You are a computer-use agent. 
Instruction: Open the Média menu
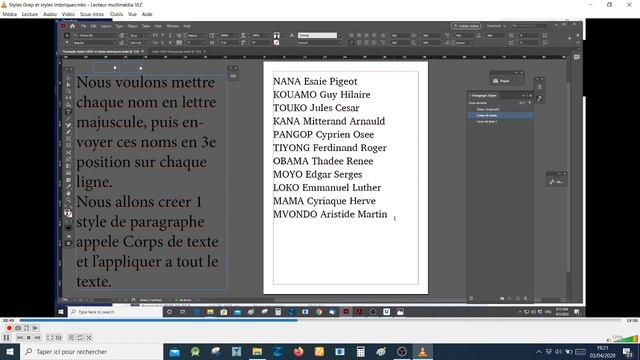(10, 14)
